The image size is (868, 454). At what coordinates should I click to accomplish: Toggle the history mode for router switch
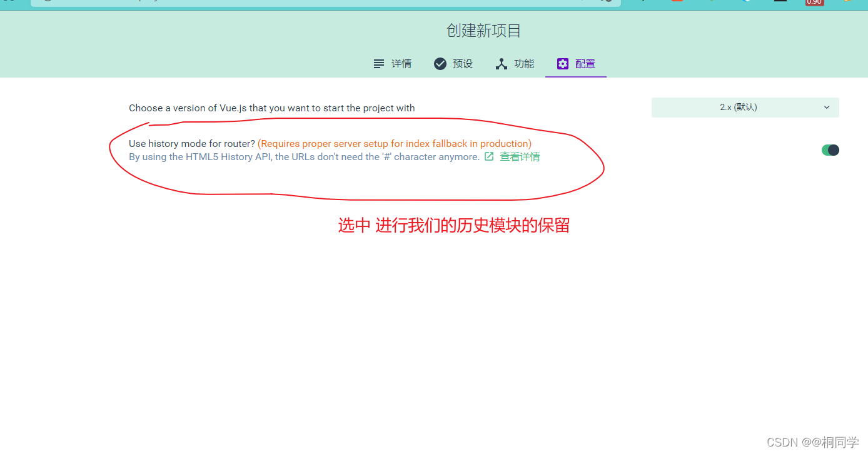[830, 150]
